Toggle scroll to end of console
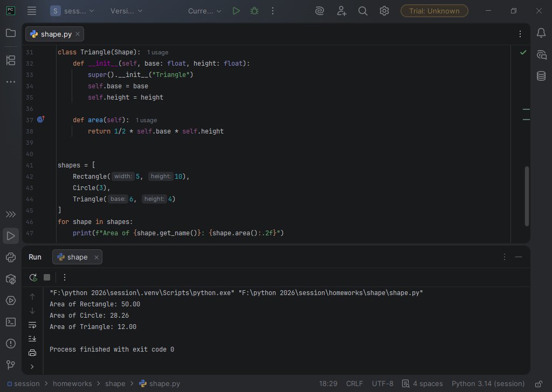This screenshot has width=552, height=392. 32,339
